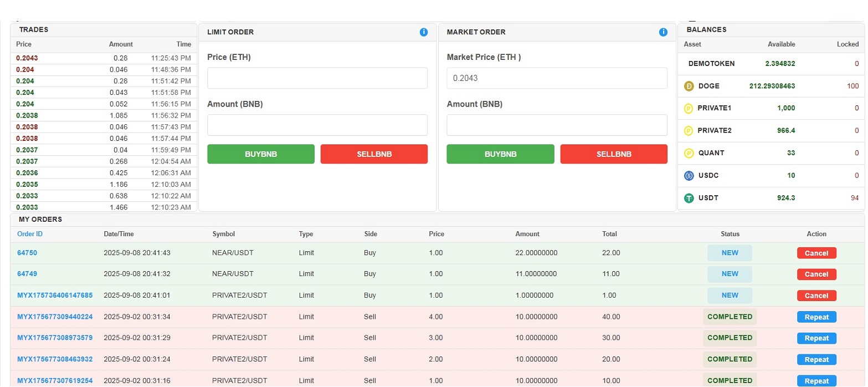
Task: Click the USDC coin icon
Action: point(689,176)
